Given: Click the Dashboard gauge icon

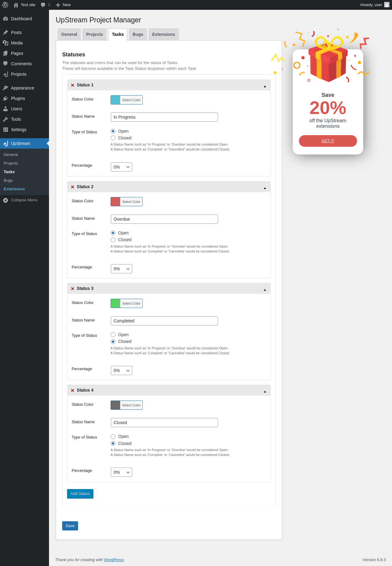Looking at the screenshot, I should (x=6, y=19).
